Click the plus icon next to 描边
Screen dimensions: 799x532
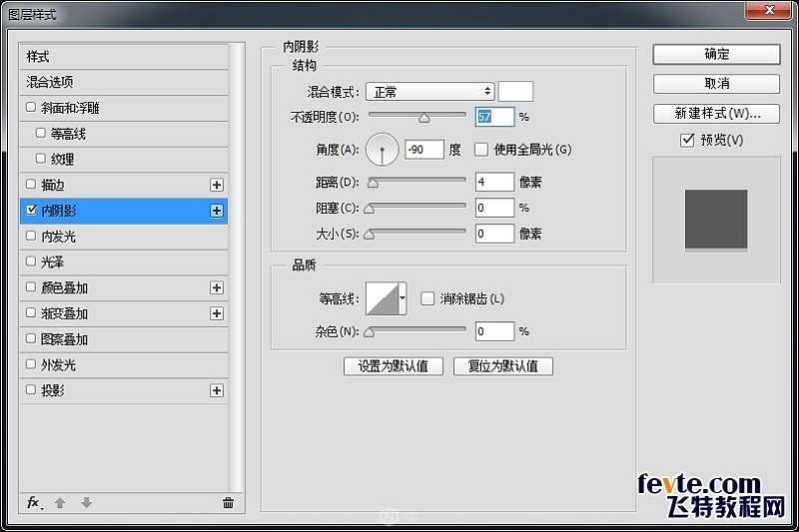pyautogui.click(x=217, y=185)
